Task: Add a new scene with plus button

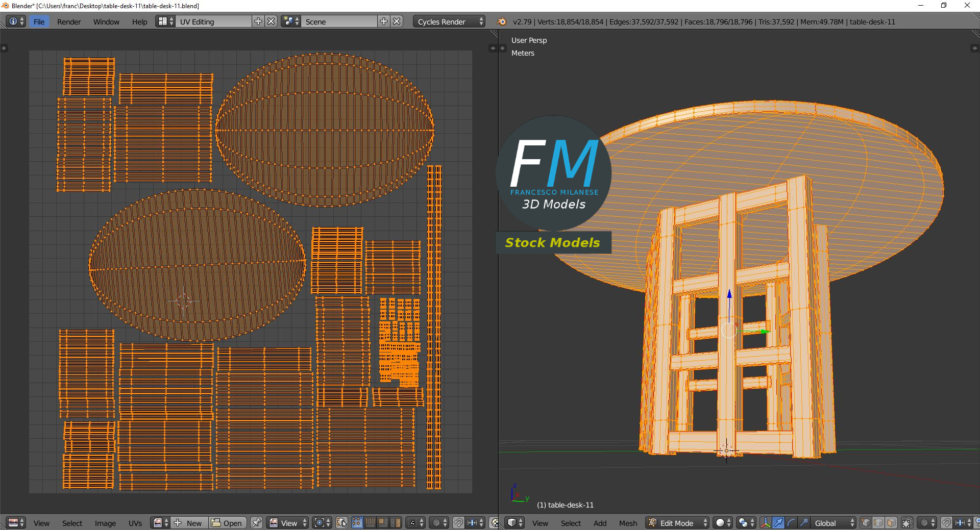Action: (x=384, y=21)
